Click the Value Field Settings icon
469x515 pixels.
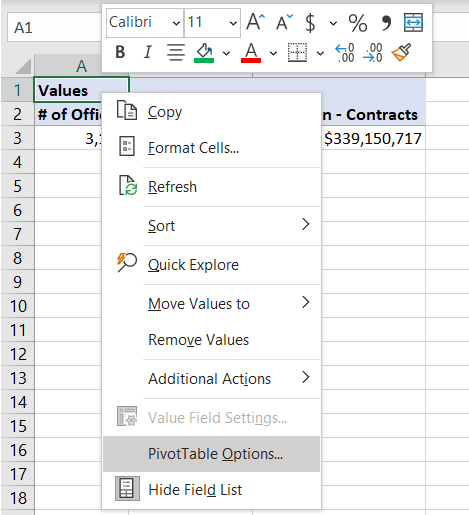click(127, 416)
